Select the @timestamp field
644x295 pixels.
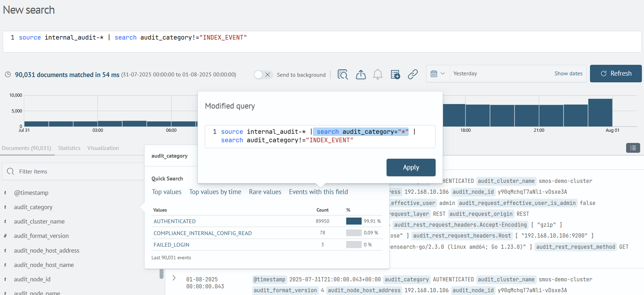(x=31, y=193)
